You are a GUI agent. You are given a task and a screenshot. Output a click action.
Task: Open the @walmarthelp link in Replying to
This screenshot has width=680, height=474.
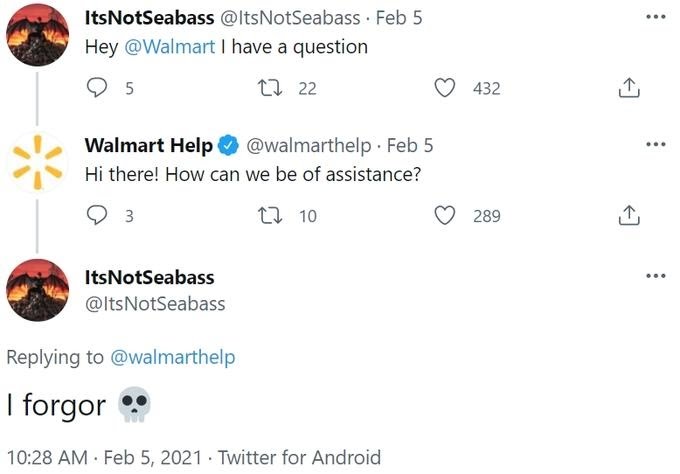coord(173,357)
